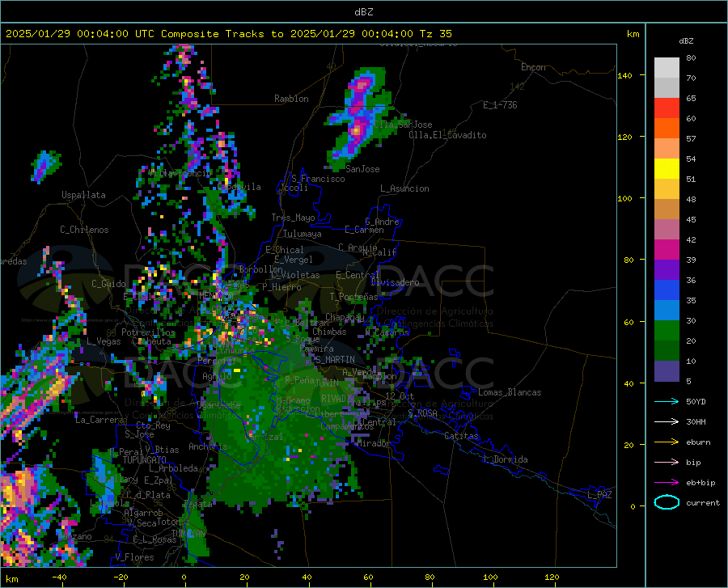Image resolution: width=728 pixels, height=588 pixels.
Task: Click the E_1-736 map label
Action: point(500,105)
